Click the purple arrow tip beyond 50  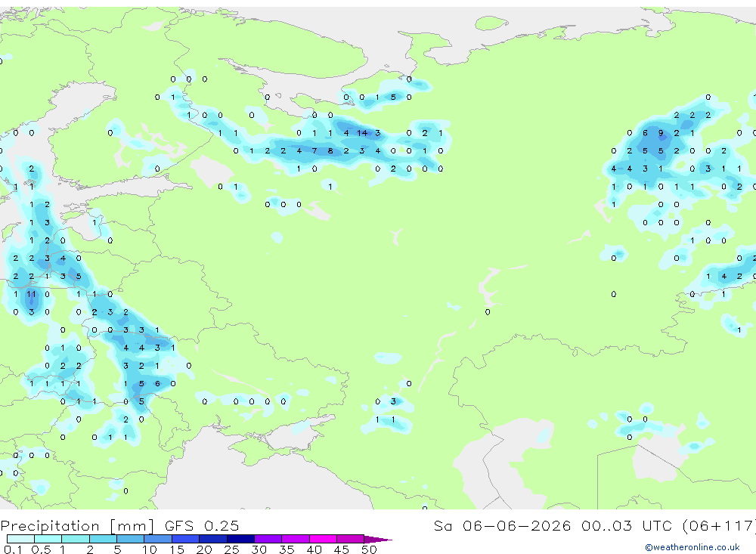[378, 539]
